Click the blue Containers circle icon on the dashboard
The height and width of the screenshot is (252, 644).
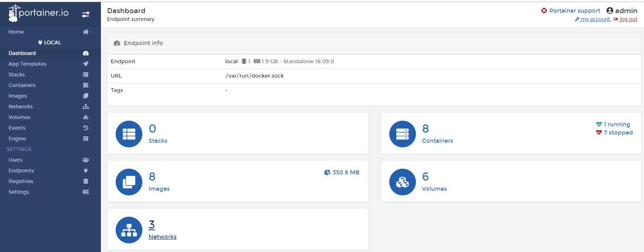[402, 134]
